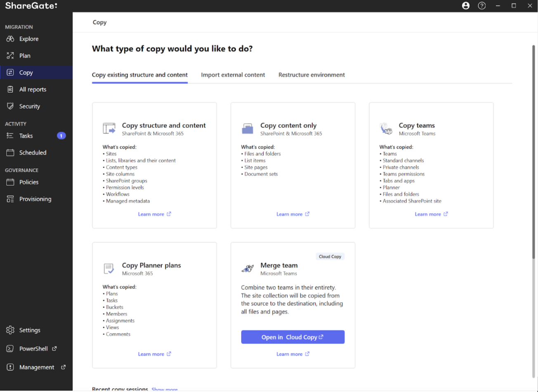
Task: Click the Management icon in sidebar
Action: [x=10, y=367]
